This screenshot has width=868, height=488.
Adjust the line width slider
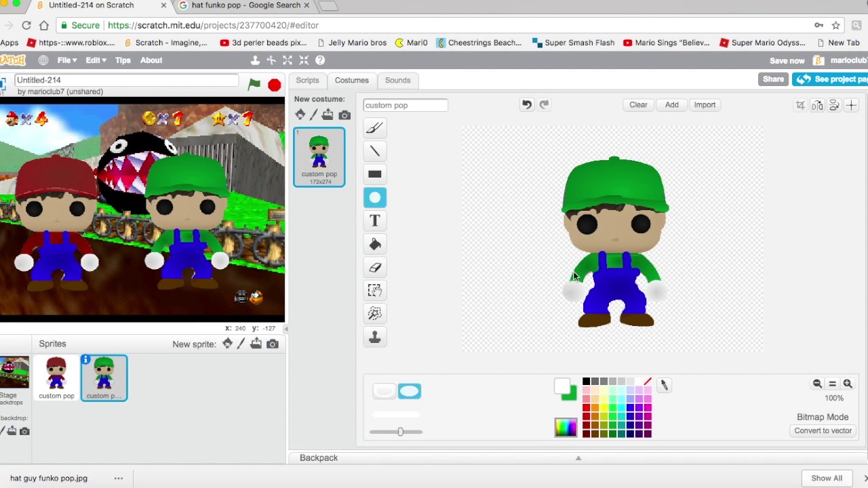point(400,432)
